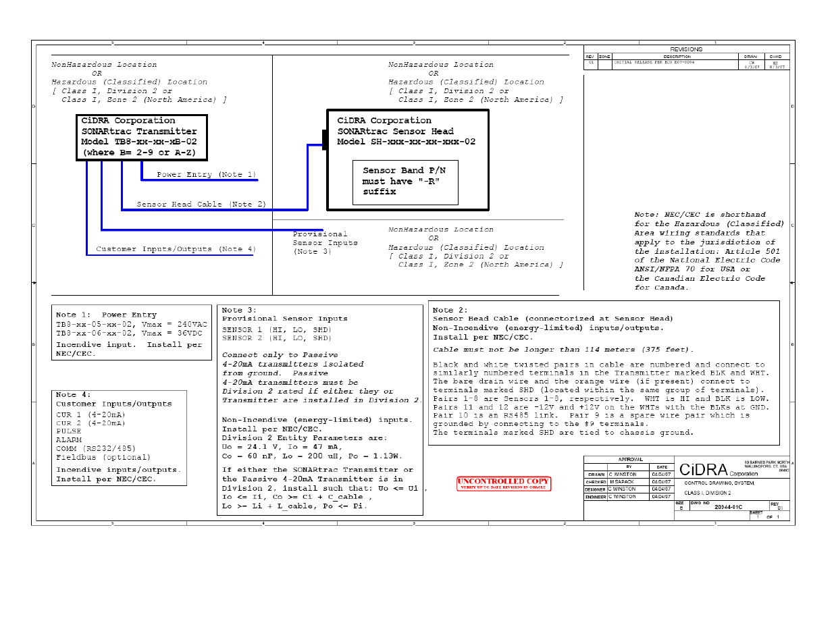Viewport: 834px width, 644px height.
Task: Click the "PULSE" entry in Note 4
Action: coord(69,431)
